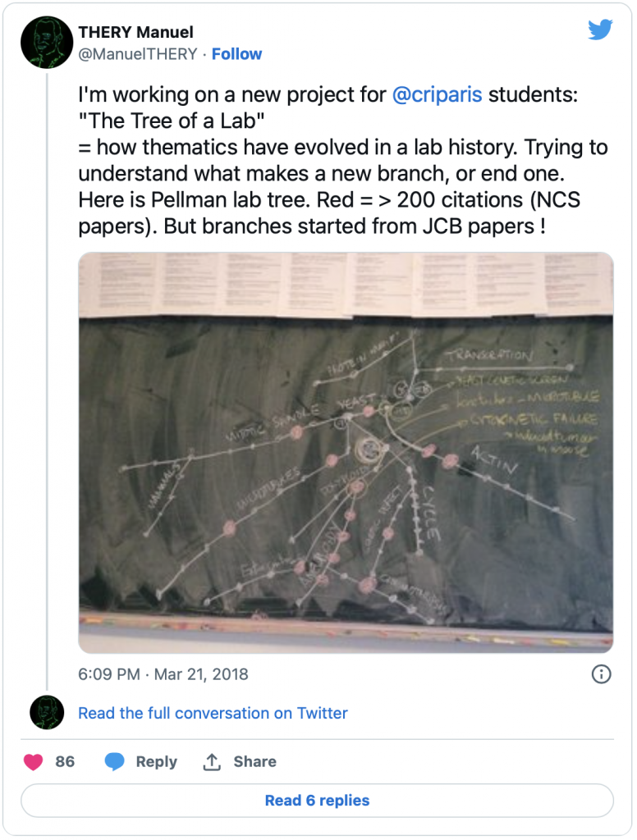Click the pink heart like icon

tap(33, 762)
